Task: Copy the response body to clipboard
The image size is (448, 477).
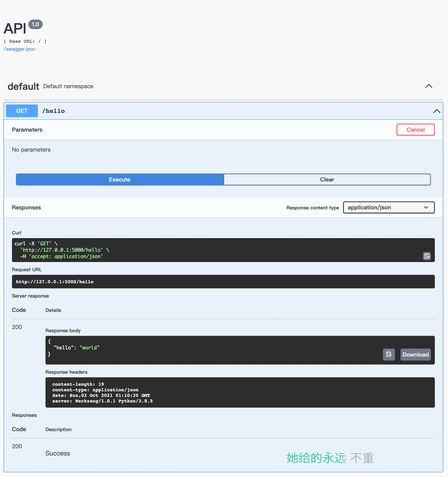Action: click(389, 354)
